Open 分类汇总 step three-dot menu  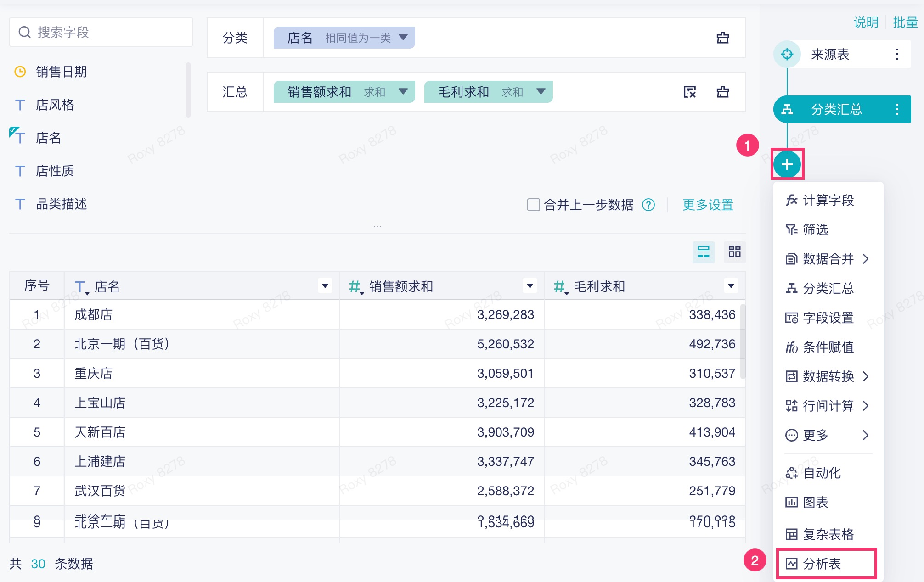[897, 109]
